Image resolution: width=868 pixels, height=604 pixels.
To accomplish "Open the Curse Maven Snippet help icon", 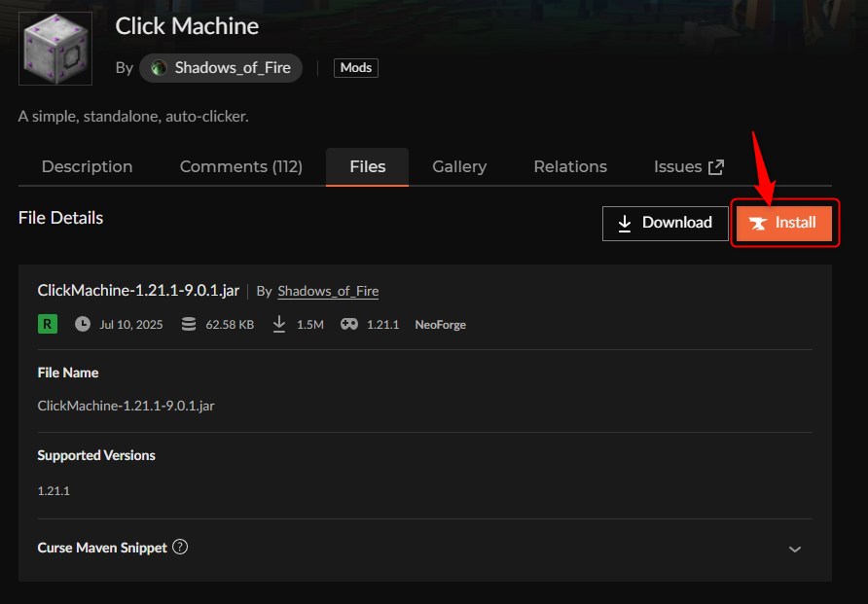I will pos(179,548).
